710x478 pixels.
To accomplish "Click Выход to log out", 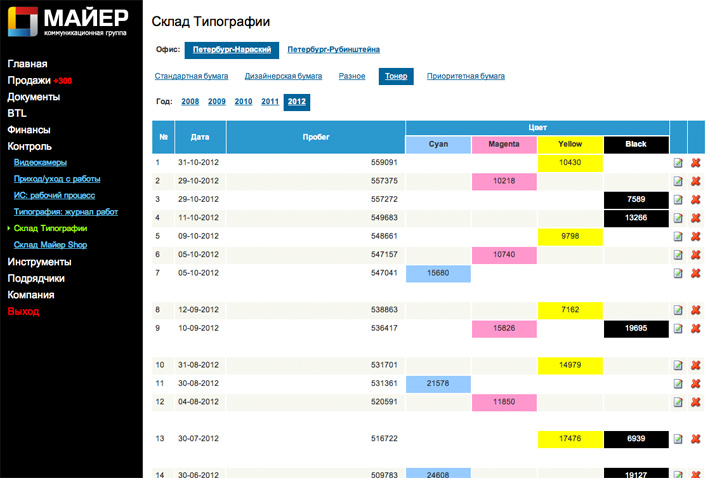I will 23,311.
